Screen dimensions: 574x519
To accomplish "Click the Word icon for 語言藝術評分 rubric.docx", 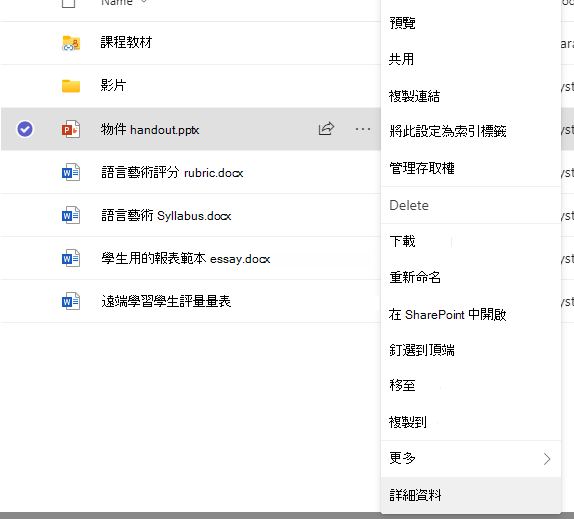I will point(71,172).
